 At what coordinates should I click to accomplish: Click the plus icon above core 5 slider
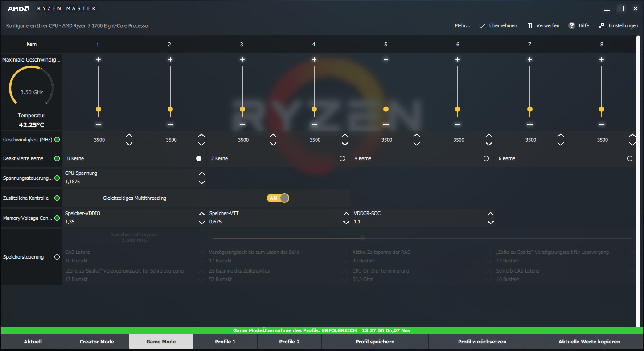[386, 59]
